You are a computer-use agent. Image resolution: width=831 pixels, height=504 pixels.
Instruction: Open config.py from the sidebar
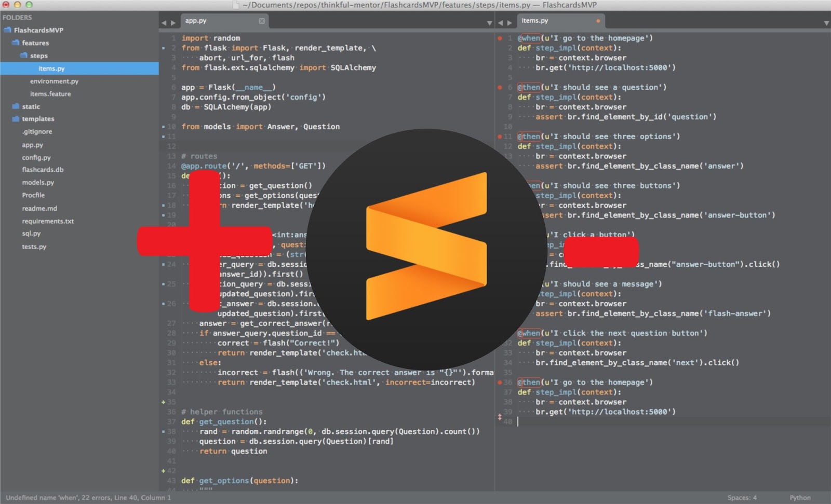[36, 158]
